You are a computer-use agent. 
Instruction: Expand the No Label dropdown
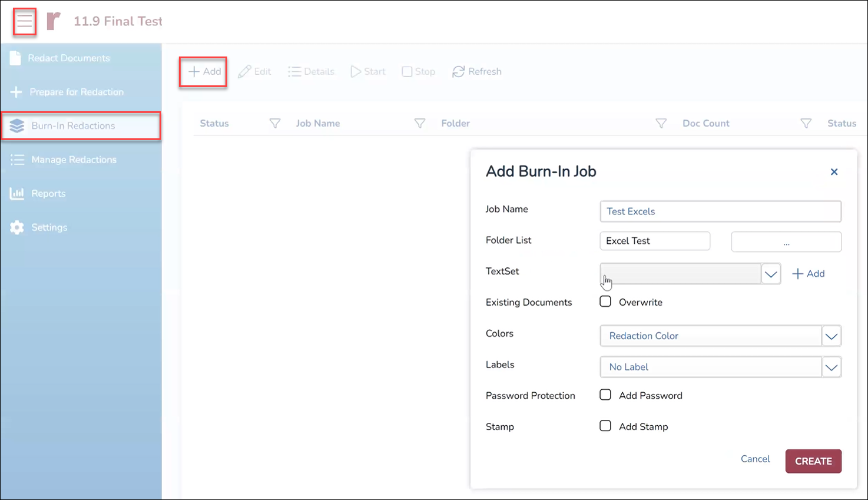pyautogui.click(x=831, y=367)
